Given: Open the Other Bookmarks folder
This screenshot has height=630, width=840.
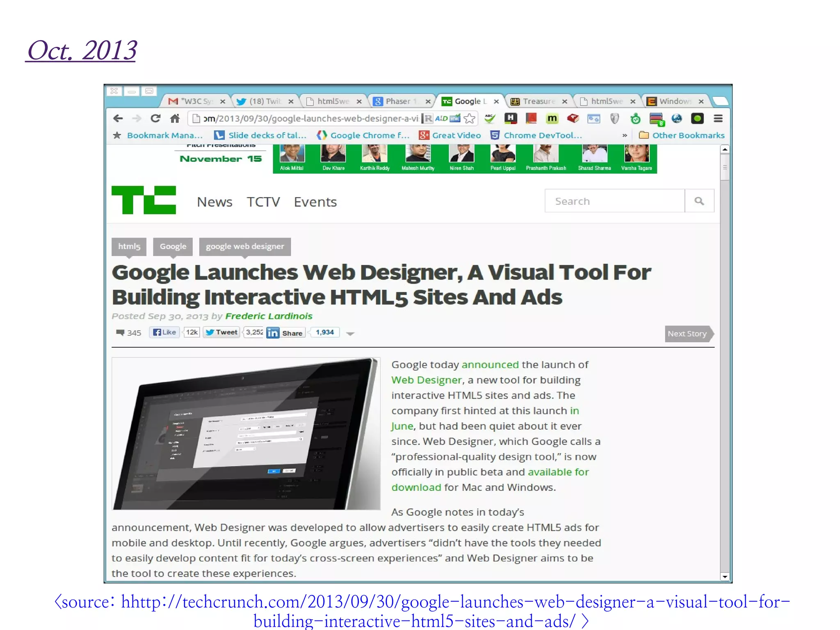Looking at the screenshot, I should pos(682,135).
